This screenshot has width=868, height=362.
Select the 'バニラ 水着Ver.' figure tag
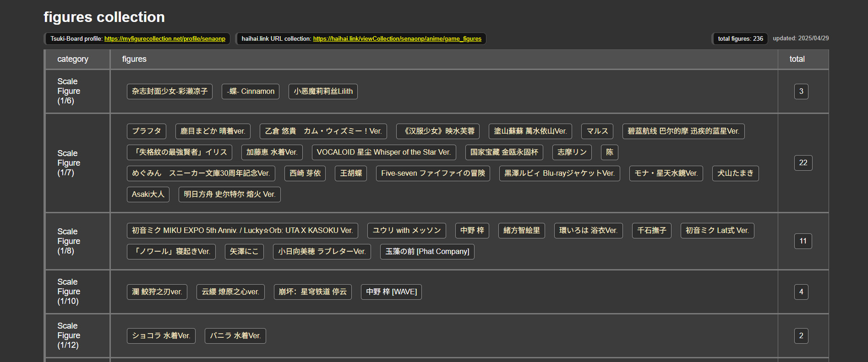(x=235, y=336)
